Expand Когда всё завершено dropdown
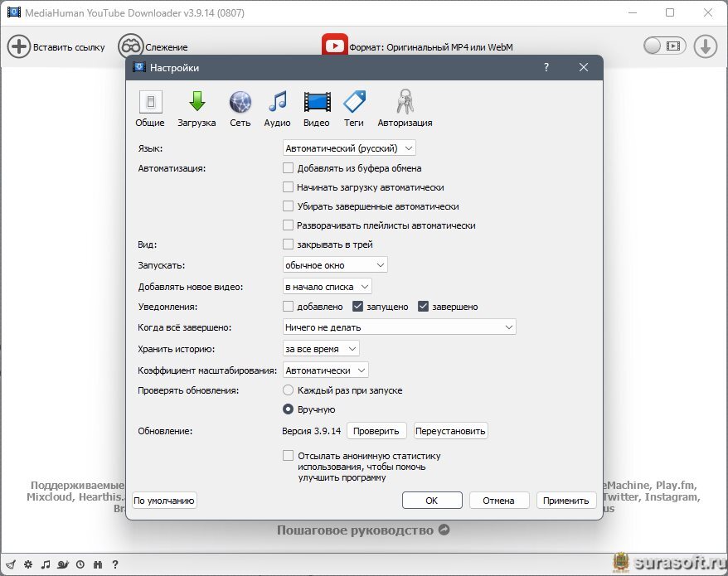The width and height of the screenshot is (728, 576). coord(400,327)
